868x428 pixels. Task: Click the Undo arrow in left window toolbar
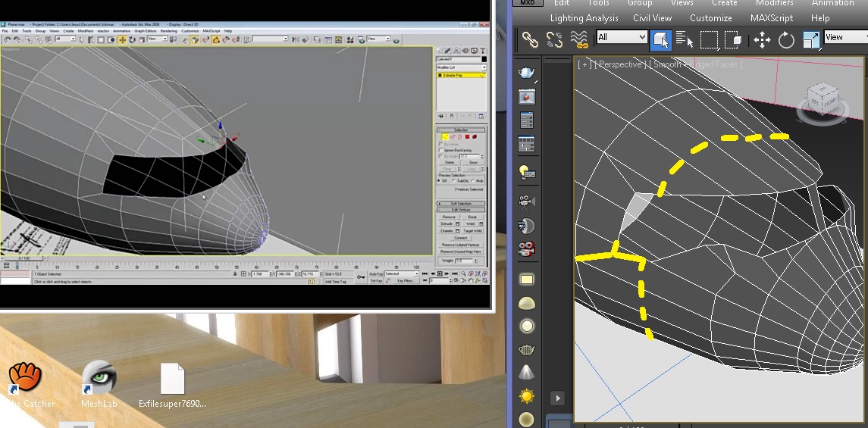[x=7, y=40]
